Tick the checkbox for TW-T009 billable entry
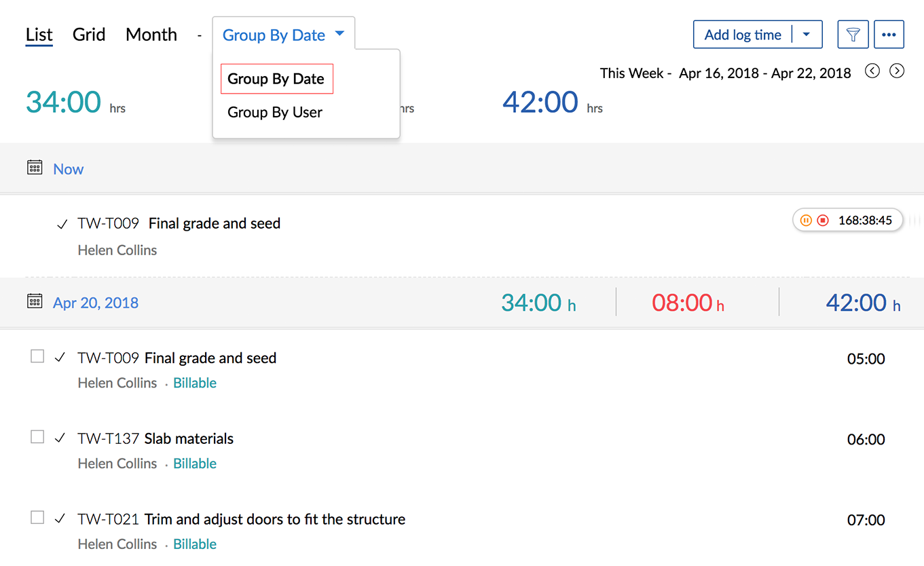This screenshot has width=924, height=566. (37, 356)
